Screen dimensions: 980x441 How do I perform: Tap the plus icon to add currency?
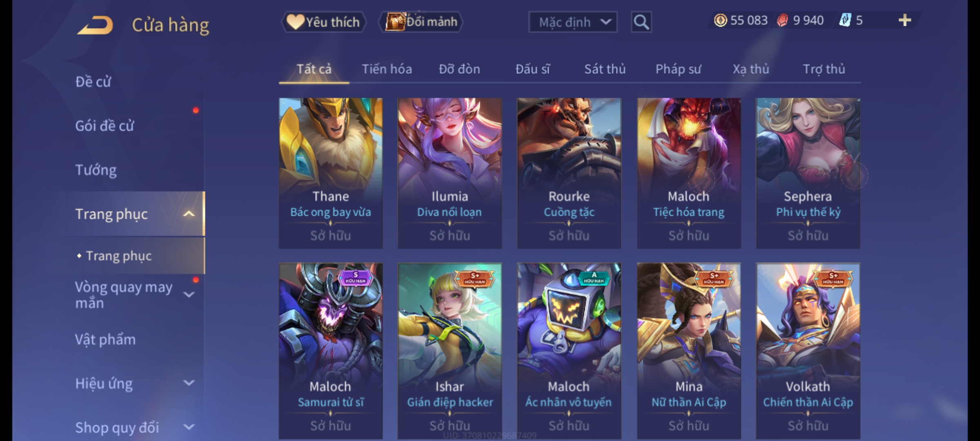click(x=905, y=20)
